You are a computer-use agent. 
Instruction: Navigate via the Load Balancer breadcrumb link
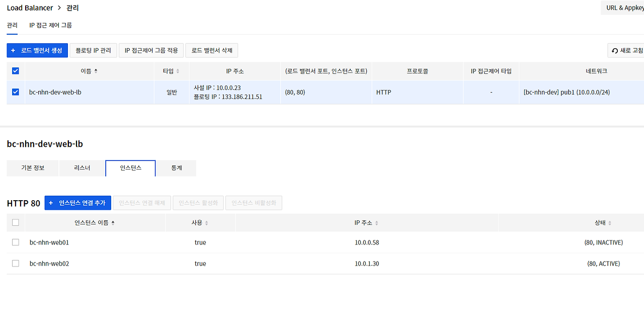pyautogui.click(x=30, y=8)
